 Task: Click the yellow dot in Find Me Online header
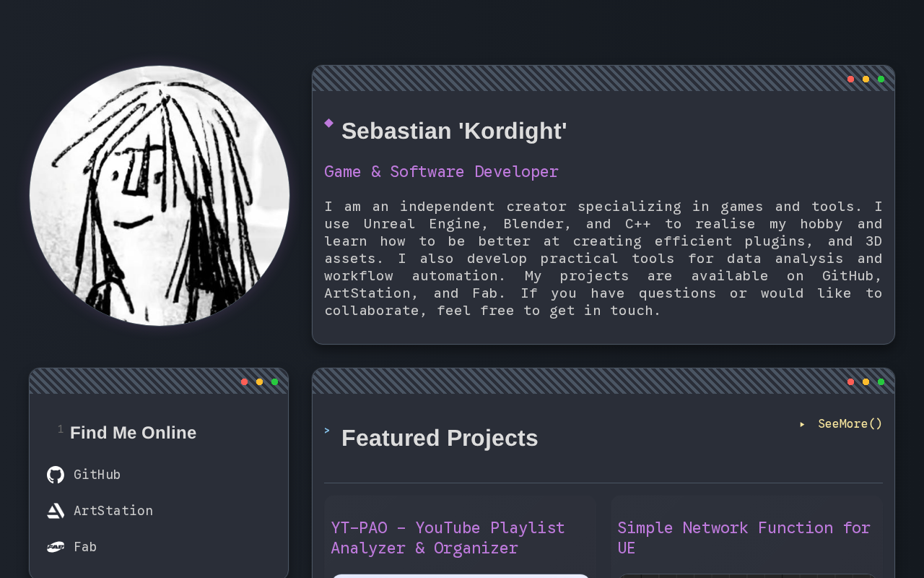point(259,381)
